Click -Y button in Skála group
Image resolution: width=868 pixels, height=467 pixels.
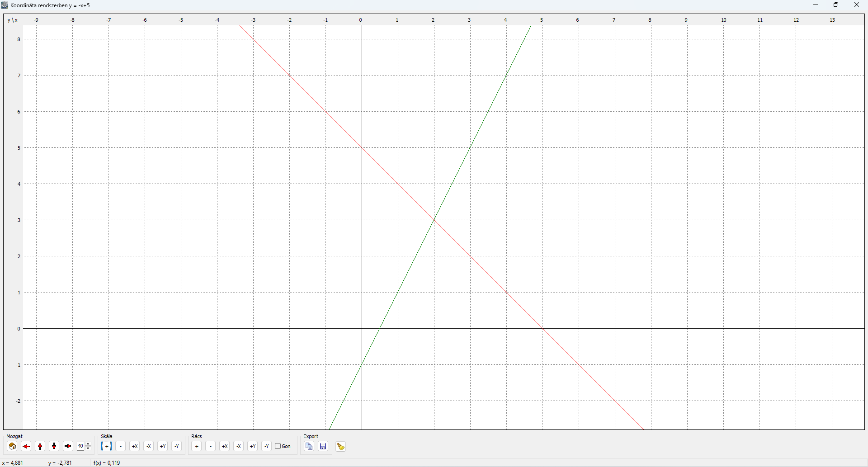[177, 447]
